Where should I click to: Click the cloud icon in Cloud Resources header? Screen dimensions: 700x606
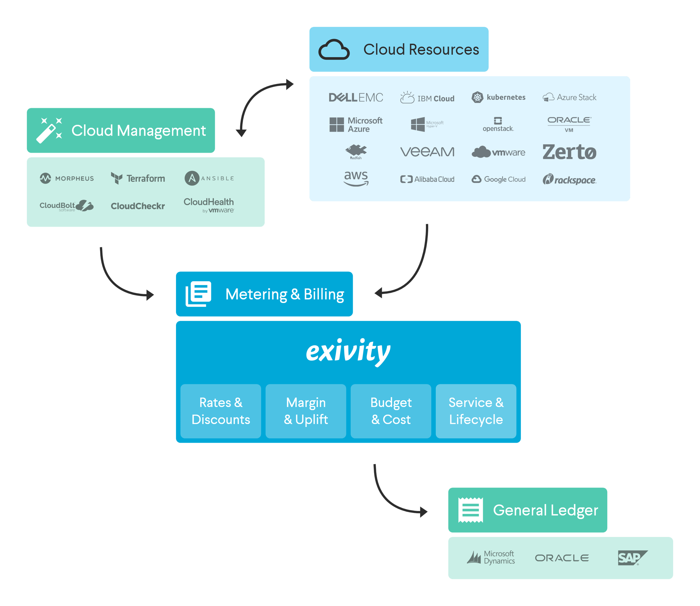coord(334,49)
